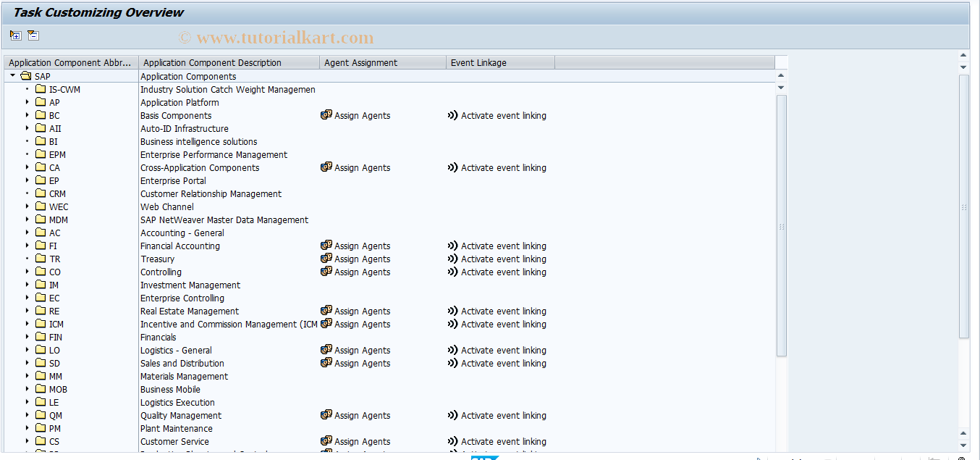
Task: Select the IM Investment Management item
Action: click(54, 285)
